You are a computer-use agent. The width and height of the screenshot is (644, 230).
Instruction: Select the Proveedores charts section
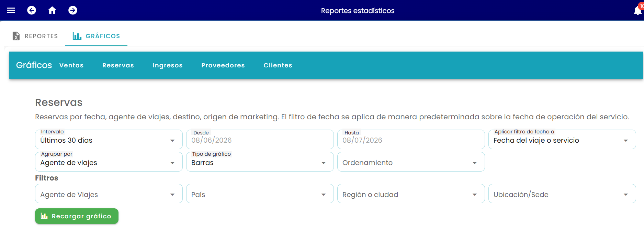pyautogui.click(x=223, y=65)
